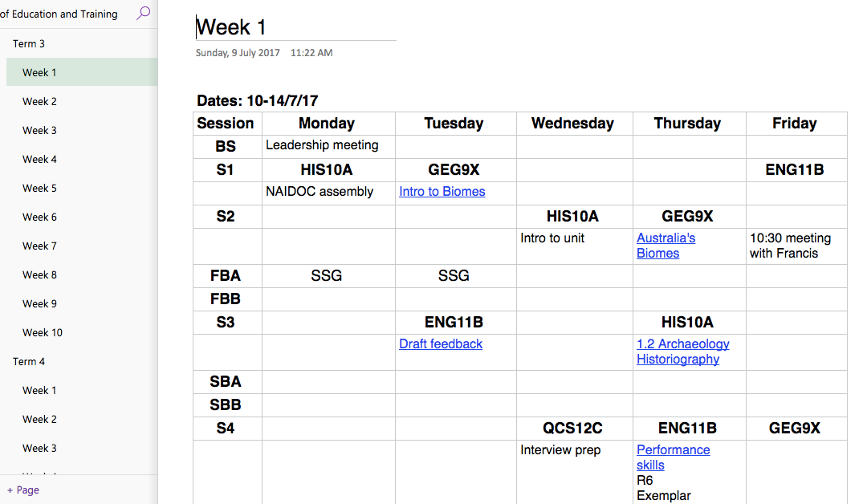This screenshot has width=859, height=504.
Task: Select the highlighted Week 1 page
Action: (39, 72)
